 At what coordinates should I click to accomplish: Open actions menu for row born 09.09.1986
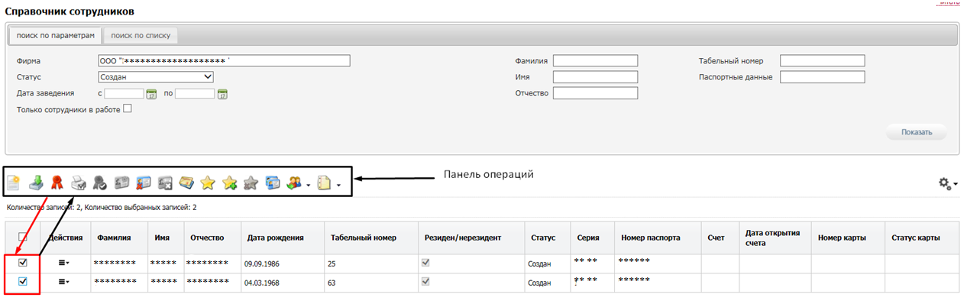pos(63,264)
